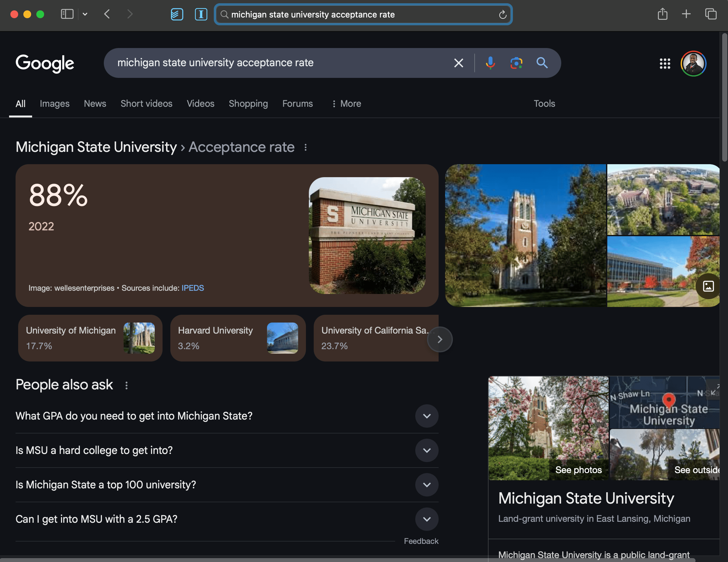Click the Tools button

point(544,104)
